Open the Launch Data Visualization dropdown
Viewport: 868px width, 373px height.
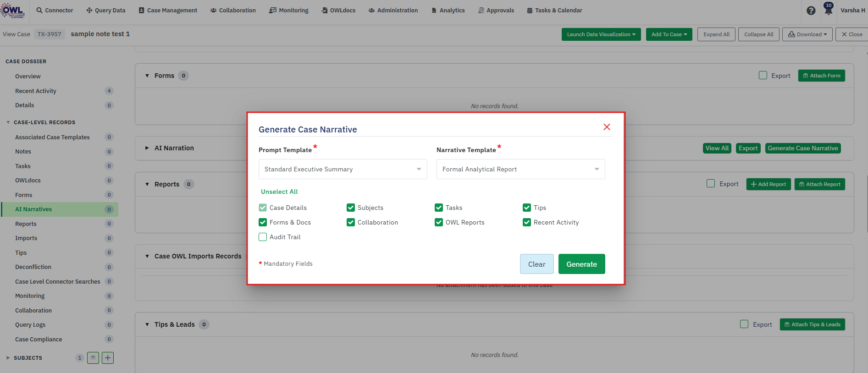[601, 34]
